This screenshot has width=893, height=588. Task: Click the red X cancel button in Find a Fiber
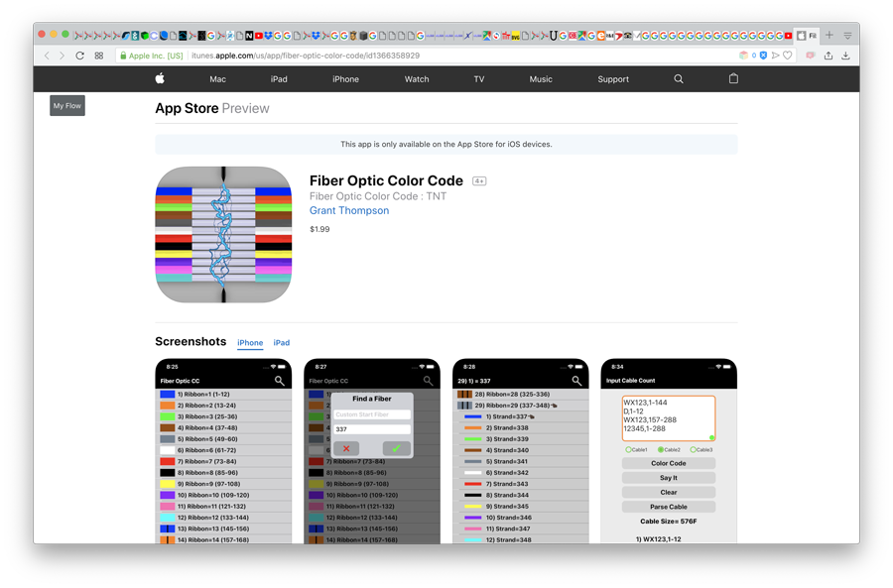tap(346, 448)
